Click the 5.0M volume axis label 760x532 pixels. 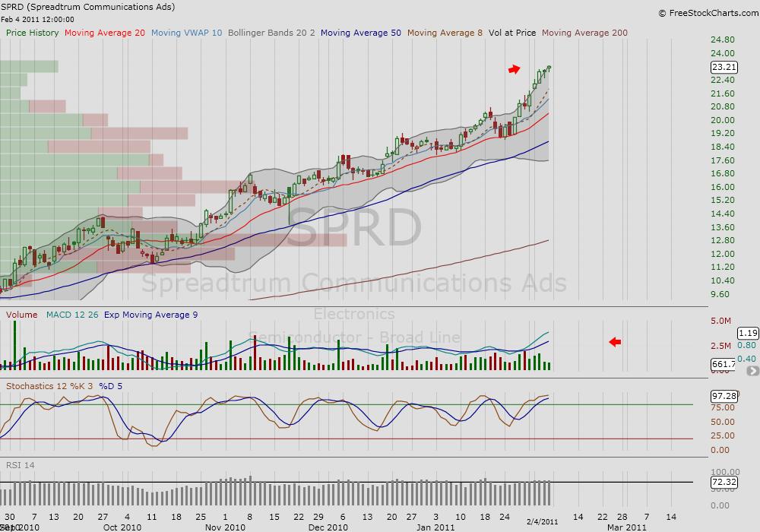(x=721, y=321)
